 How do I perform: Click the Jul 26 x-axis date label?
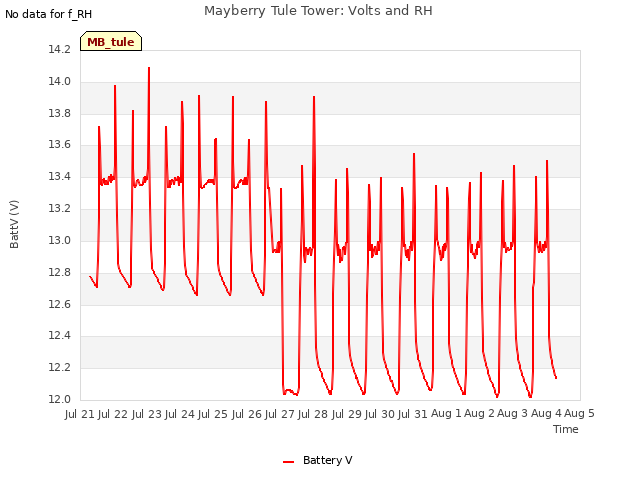(247, 414)
